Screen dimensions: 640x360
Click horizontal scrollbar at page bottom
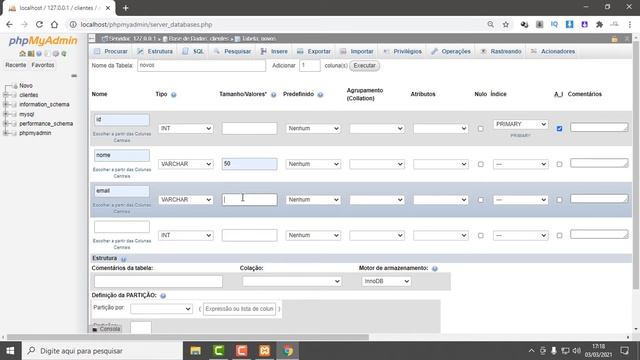coord(188,337)
